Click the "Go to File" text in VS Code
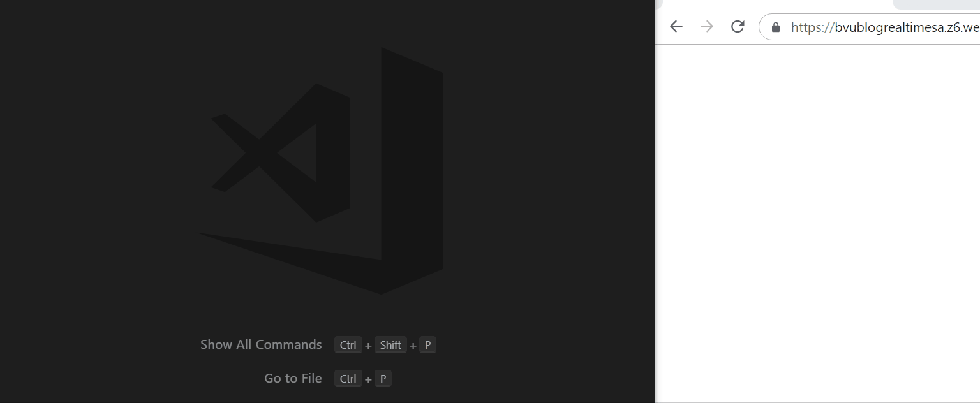Image resolution: width=980 pixels, height=403 pixels. 293,378
